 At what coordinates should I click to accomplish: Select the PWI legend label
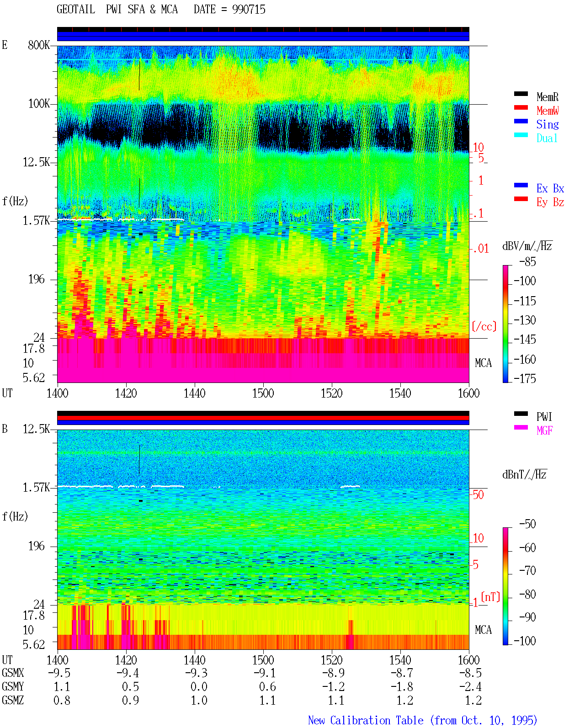544,417
